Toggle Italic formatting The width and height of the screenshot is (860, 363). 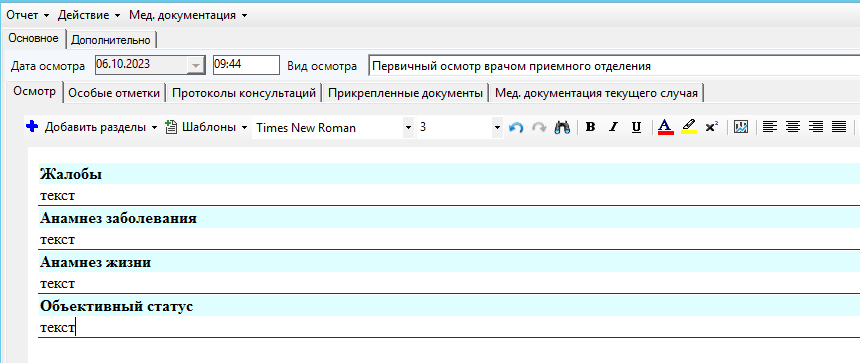614,128
